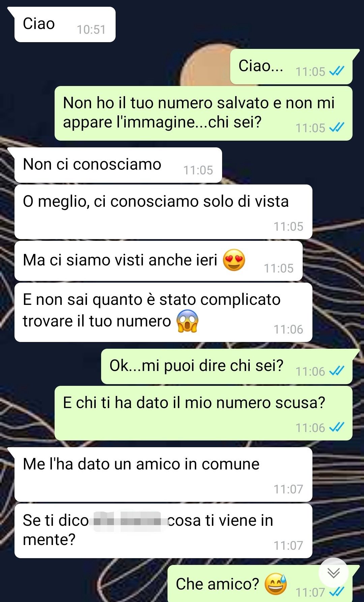This screenshot has width=364, height=602.
Task: Tap the scroll-to-bottom double chevron button
Action: coord(333,572)
